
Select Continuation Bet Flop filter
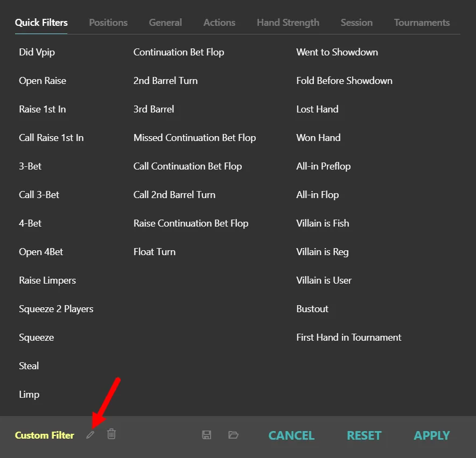[x=179, y=52]
